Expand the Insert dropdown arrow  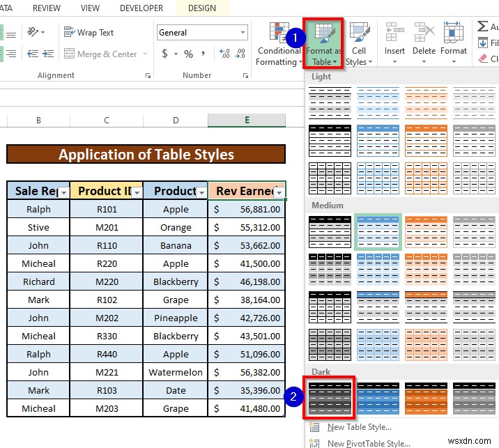394,62
